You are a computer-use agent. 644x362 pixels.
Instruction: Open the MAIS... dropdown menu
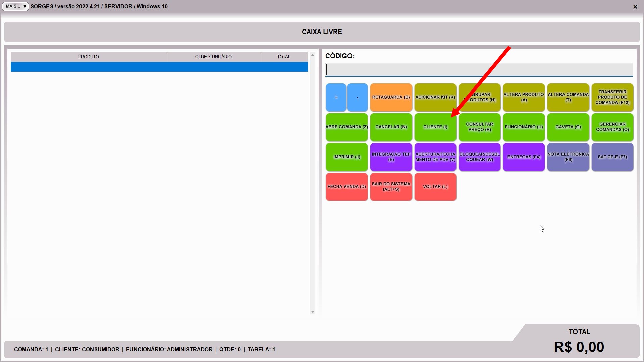tap(15, 6)
